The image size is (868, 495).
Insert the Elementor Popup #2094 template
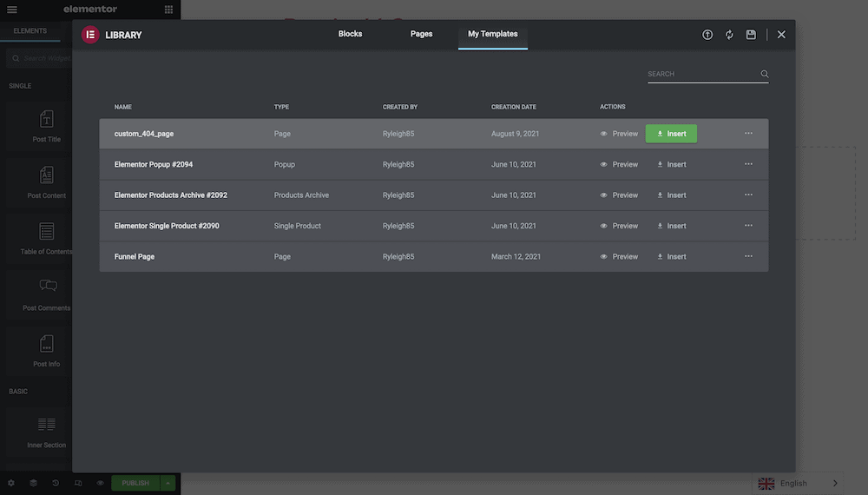click(x=672, y=164)
